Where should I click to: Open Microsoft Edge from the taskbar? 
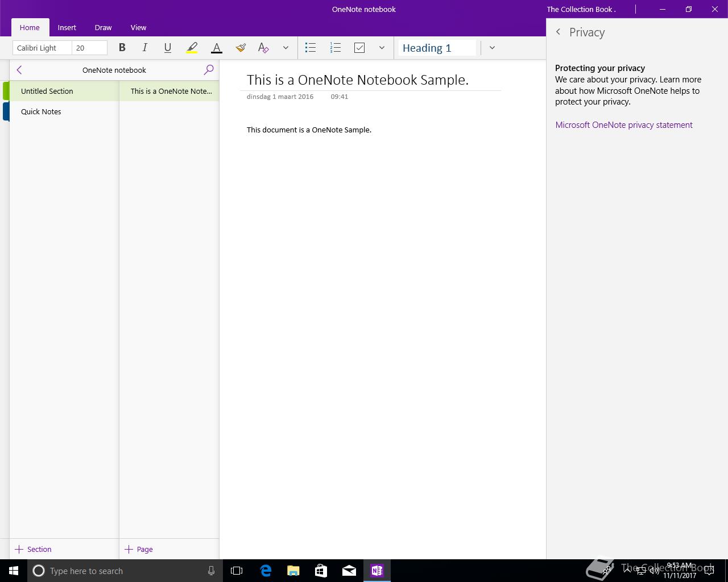(x=266, y=571)
